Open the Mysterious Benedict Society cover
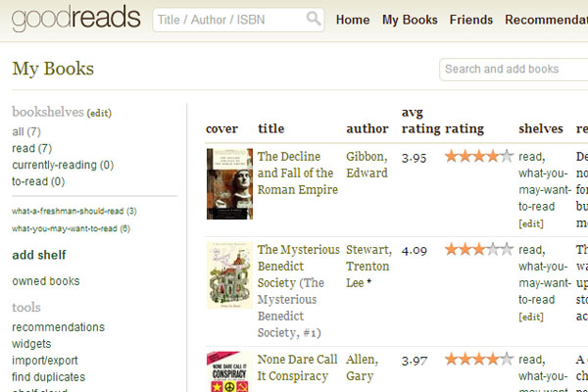This screenshot has height=392, width=588. [229, 275]
